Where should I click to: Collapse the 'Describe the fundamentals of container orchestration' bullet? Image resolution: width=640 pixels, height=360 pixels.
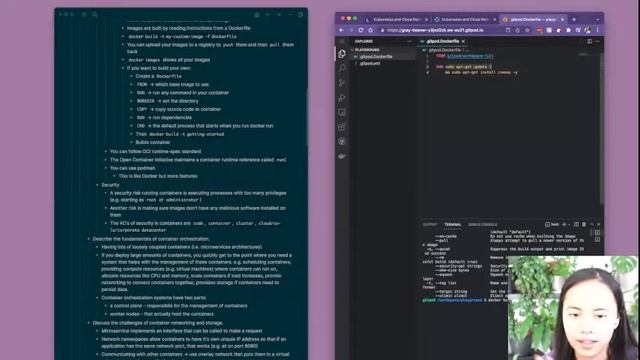click(89, 239)
